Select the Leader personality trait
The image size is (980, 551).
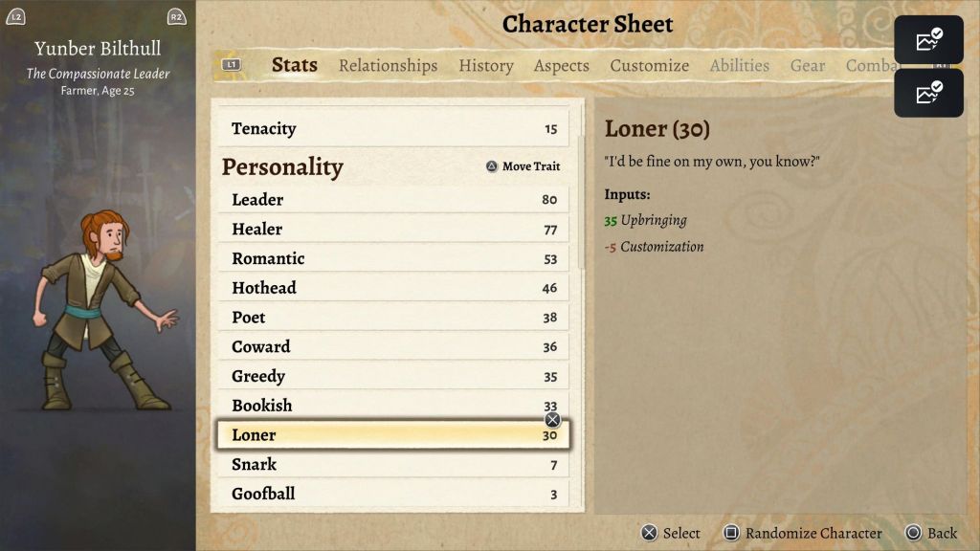(394, 200)
